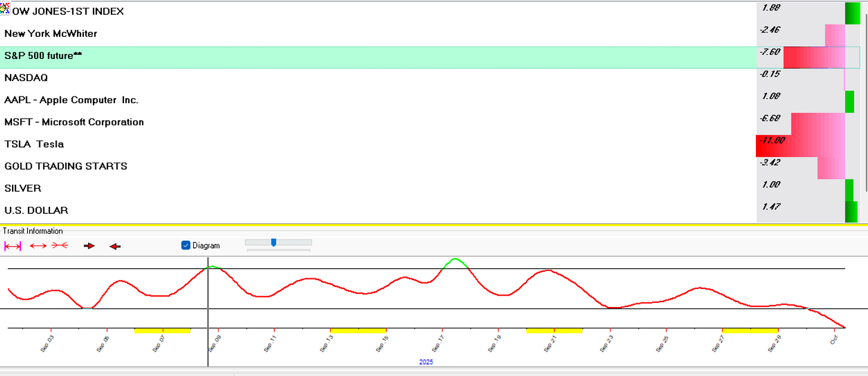Click the yellow weekend bar near Sep 27

(x=750, y=330)
